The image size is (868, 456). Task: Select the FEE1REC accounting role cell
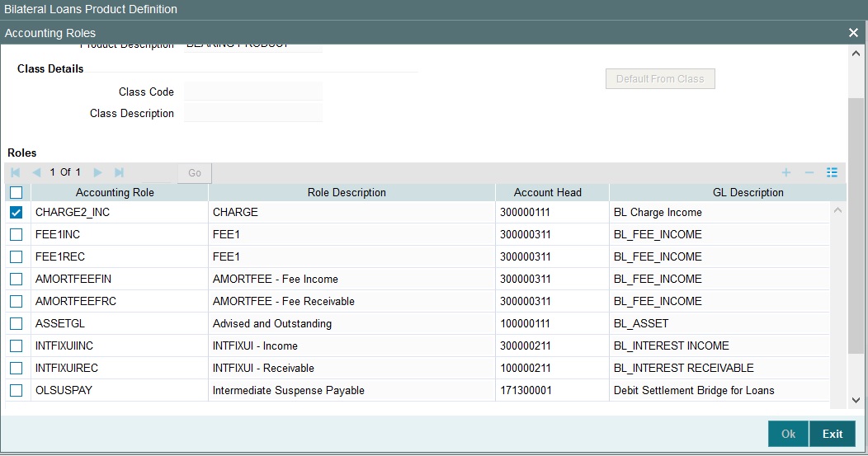[120, 256]
